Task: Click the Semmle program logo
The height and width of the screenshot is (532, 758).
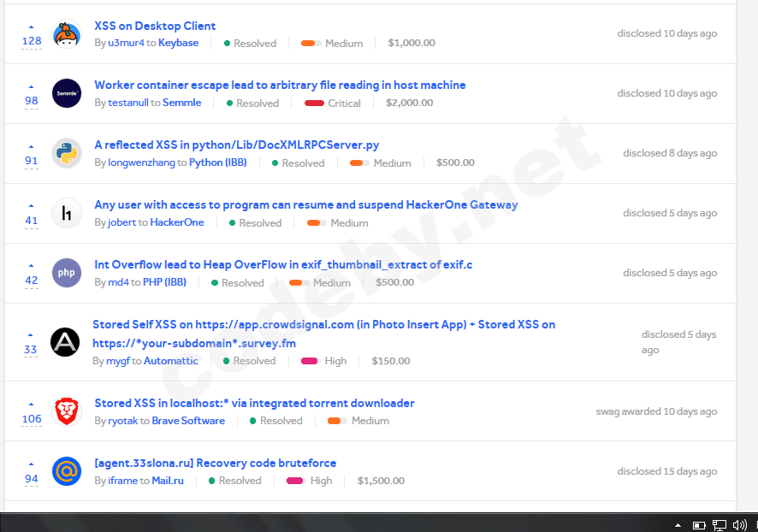Action: pos(67,93)
